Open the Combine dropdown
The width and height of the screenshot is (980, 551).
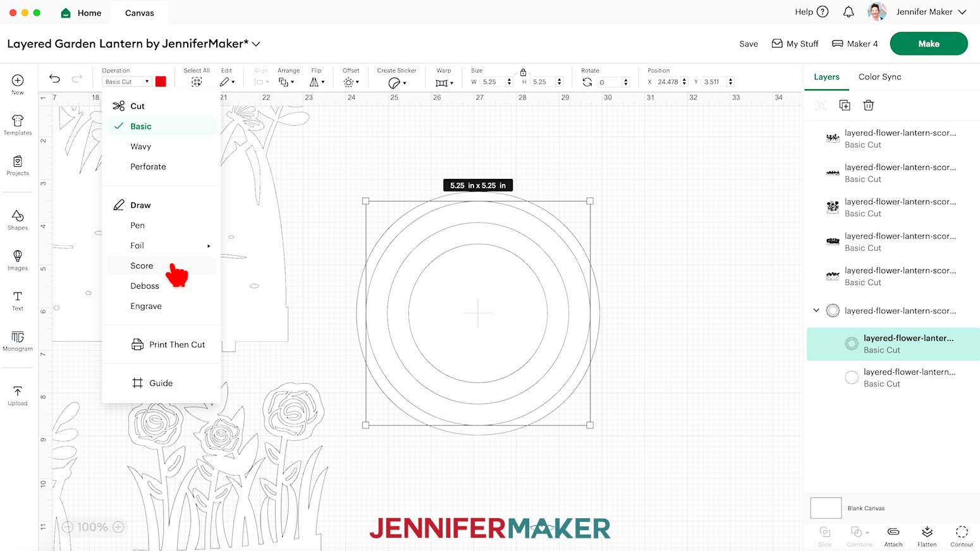(x=859, y=536)
